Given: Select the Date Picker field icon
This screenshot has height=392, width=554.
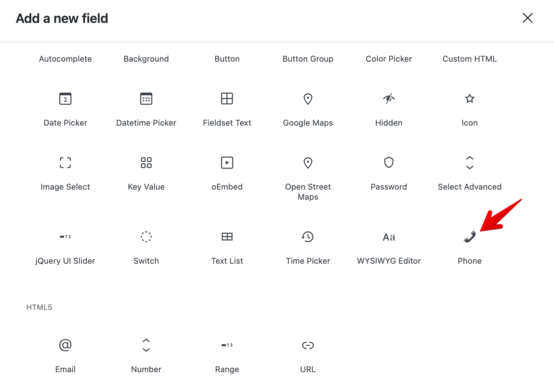Looking at the screenshot, I should pyautogui.click(x=65, y=99).
